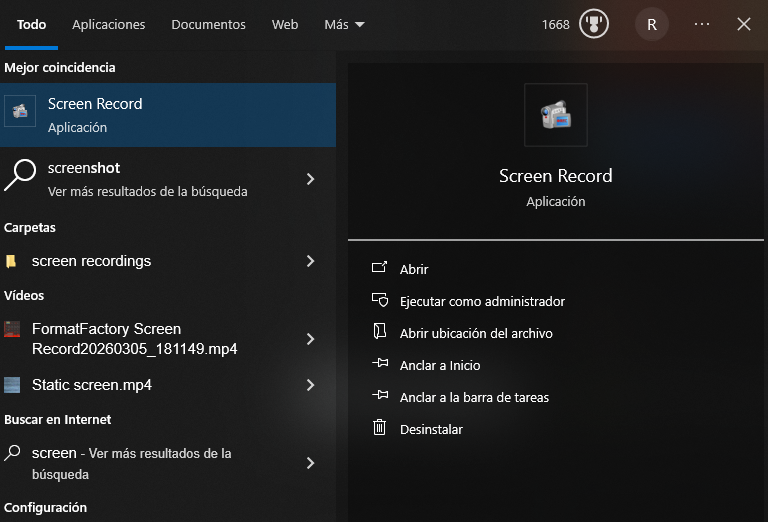Click the Configuración section header
This screenshot has width=768, height=522.
pyautogui.click(x=46, y=508)
